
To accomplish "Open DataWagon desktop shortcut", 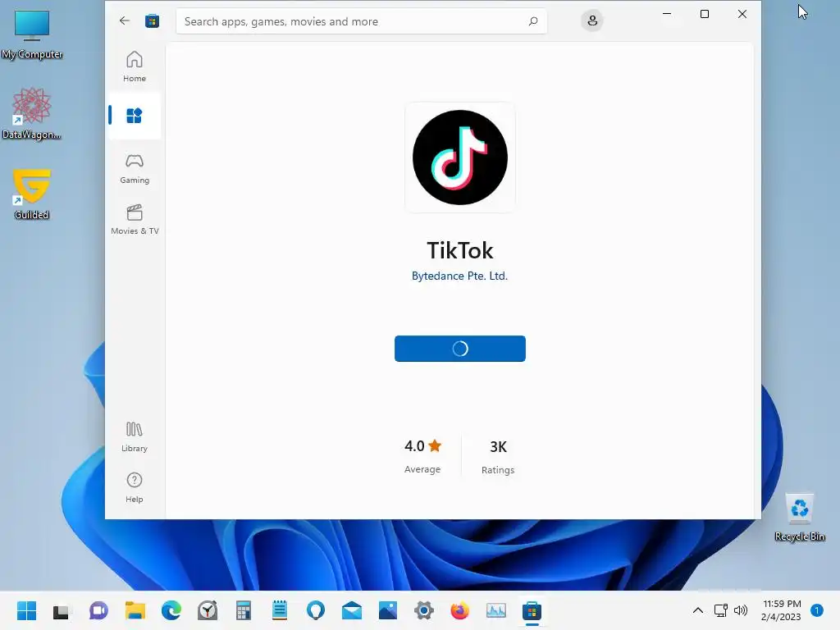I will (x=32, y=113).
